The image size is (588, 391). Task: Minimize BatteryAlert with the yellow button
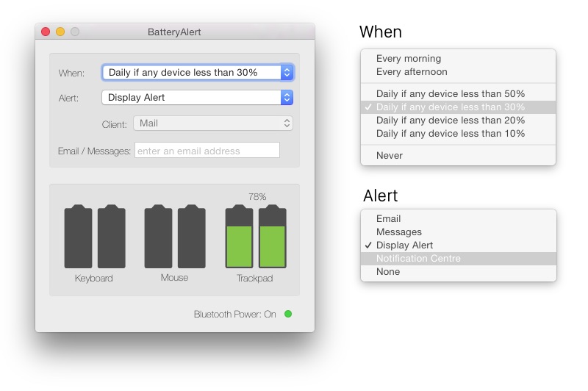pos(60,32)
